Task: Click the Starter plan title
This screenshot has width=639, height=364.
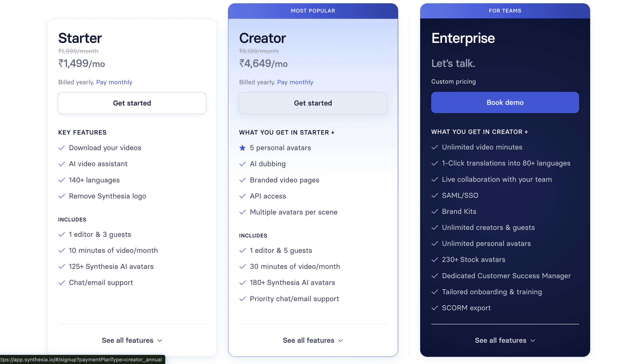Action: tap(80, 38)
